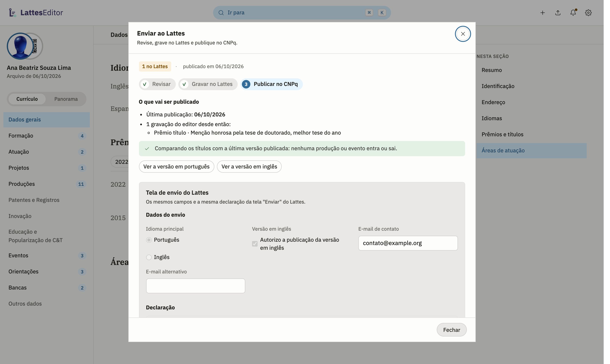Screen dimensions: 610x364
Task: Open Projetos section in the sidebar
Action: click(x=47, y=168)
